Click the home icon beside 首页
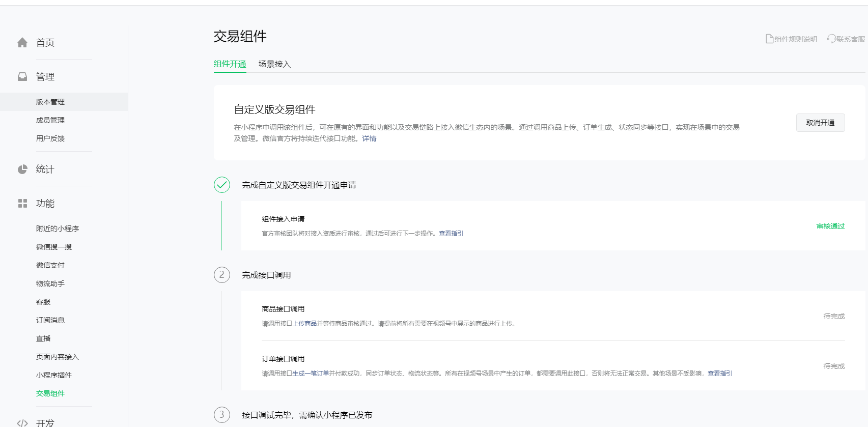This screenshot has width=868, height=427. pos(22,43)
